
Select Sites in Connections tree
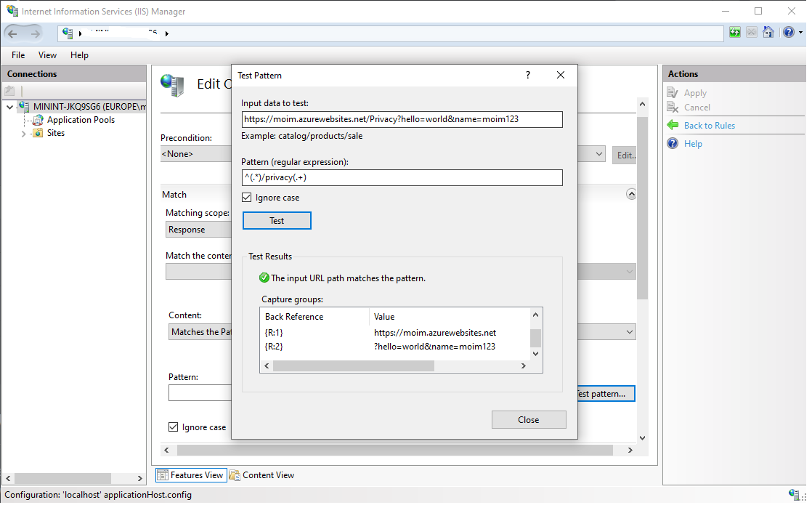click(x=56, y=133)
